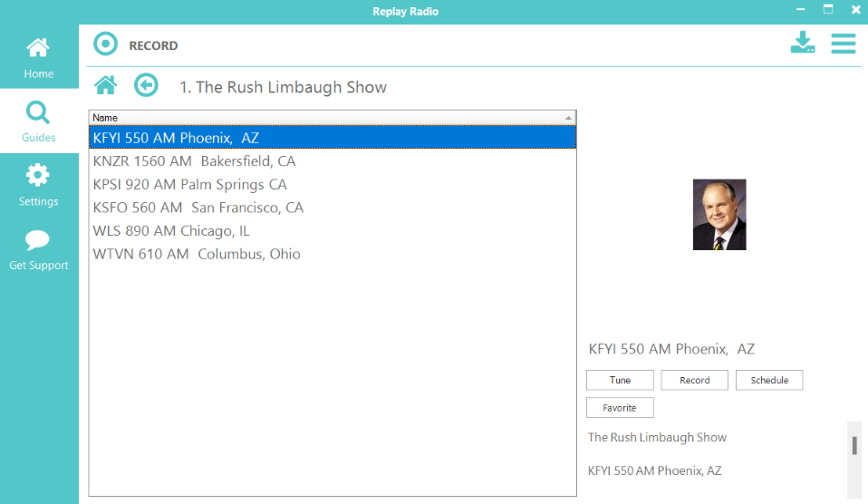Viewport: 868px width, 504px height.
Task: Select KFYI 550 AM Phoenix, AZ row
Action: point(333,138)
